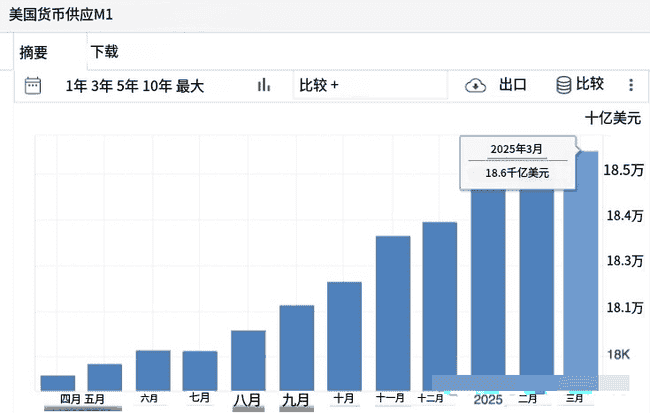Click the database stack icon
Screen dimensions: 650x413
[564, 85]
